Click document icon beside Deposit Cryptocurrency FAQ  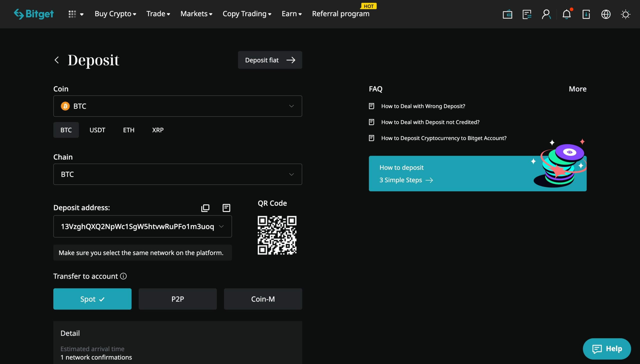click(371, 138)
